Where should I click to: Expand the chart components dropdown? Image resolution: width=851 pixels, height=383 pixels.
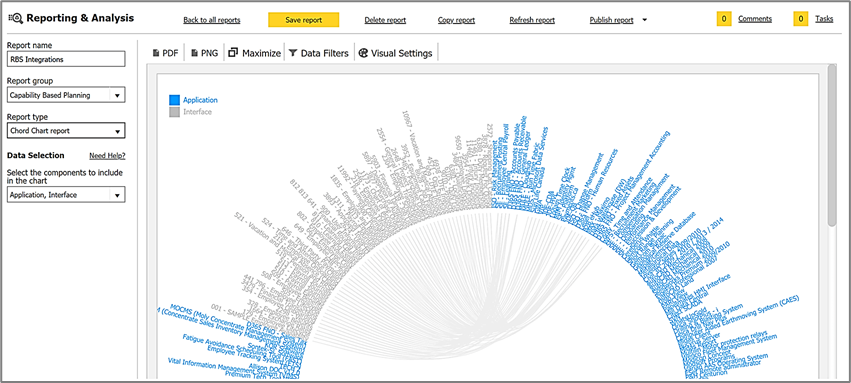pos(117,195)
